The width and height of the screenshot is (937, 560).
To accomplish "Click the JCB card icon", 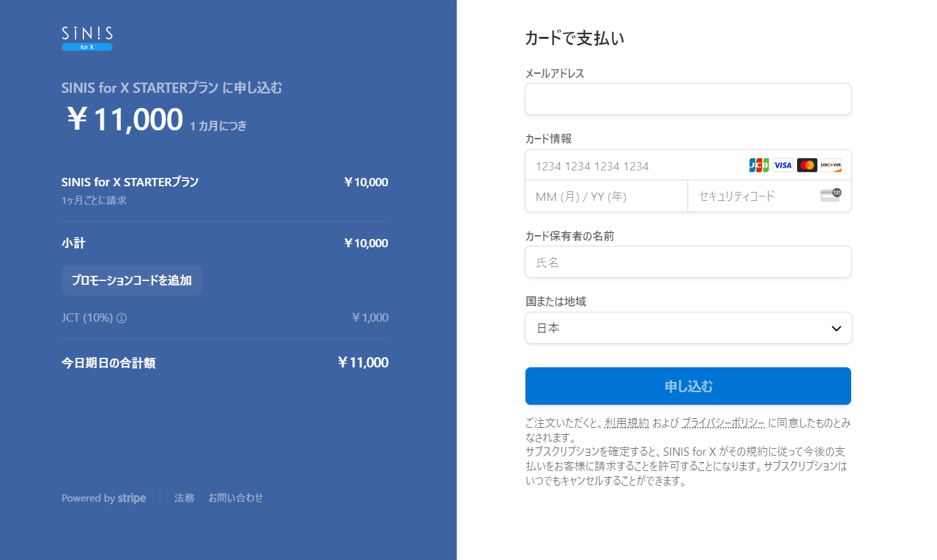I will click(759, 165).
